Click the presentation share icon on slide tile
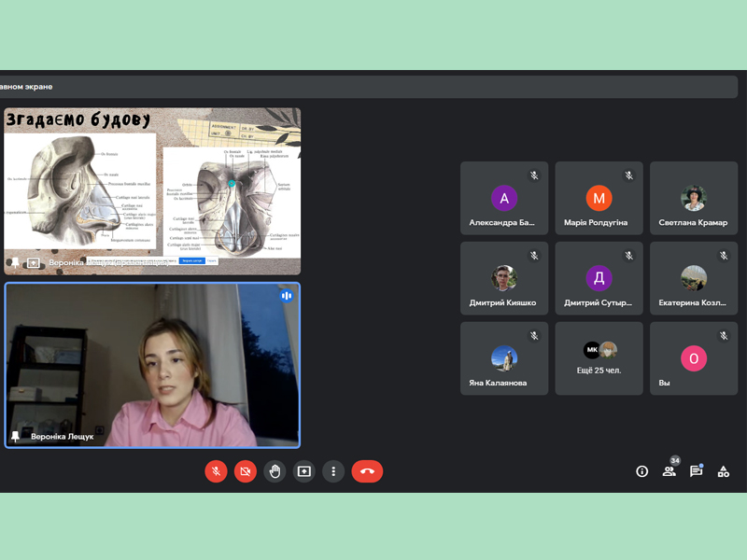747x560 pixels. (x=34, y=263)
